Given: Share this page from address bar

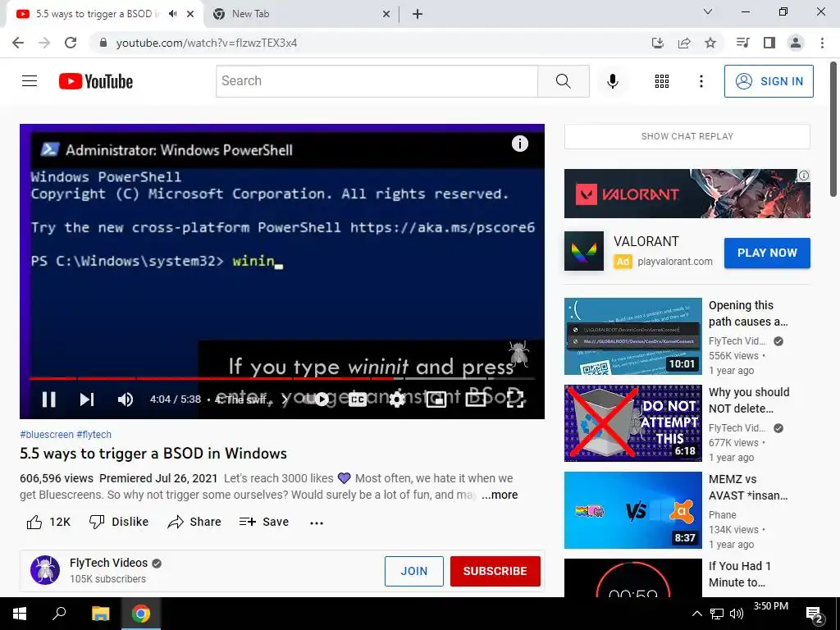Looking at the screenshot, I should [x=684, y=43].
